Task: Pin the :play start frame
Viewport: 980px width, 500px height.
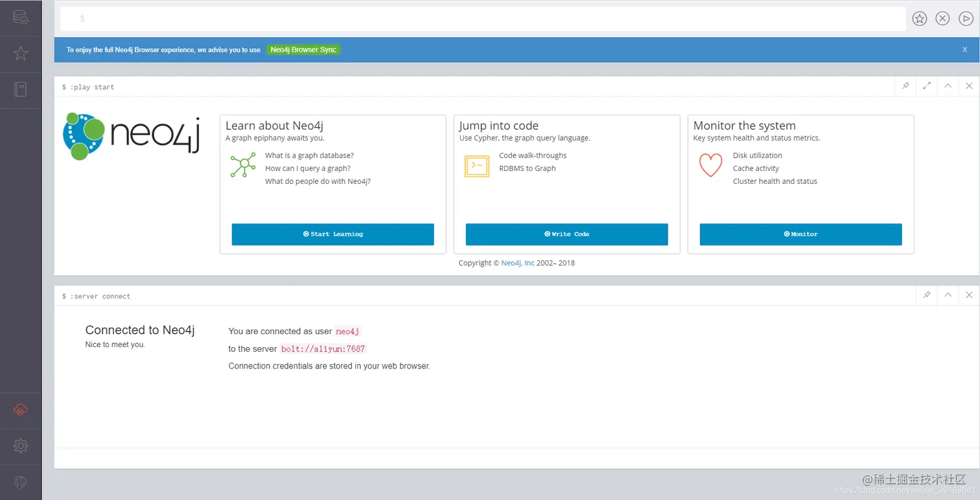Action: coord(905,86)
